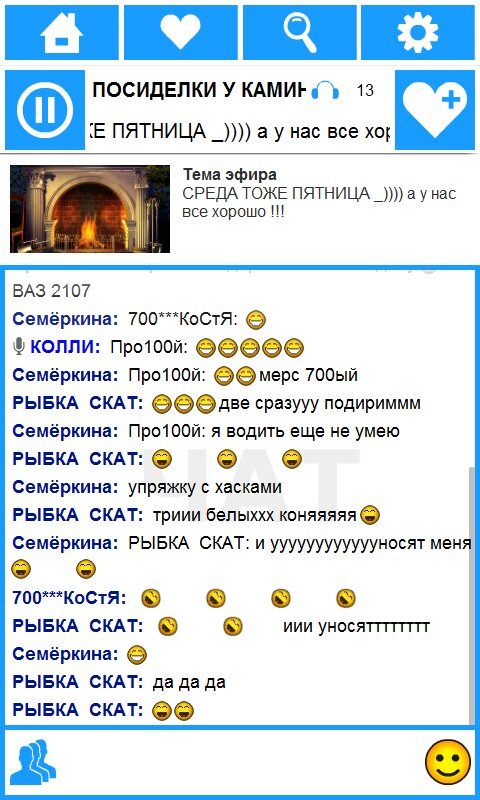Click the fireplace station thumbnail
This screenshot has width=480, height=800.
tap(90, 209)
